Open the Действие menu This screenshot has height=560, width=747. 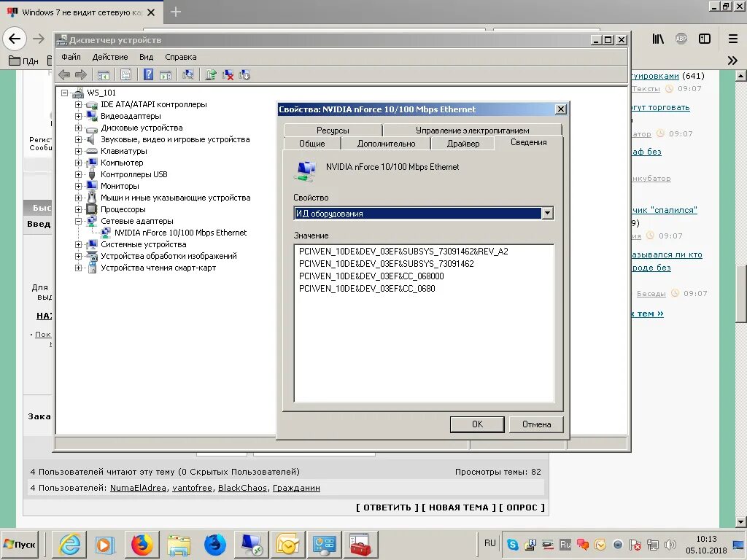tap(110, 57)
